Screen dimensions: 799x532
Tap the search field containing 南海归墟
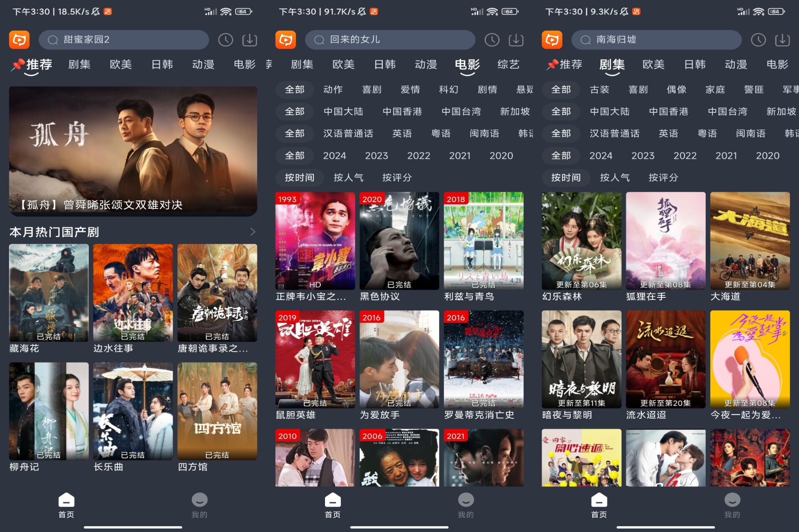click(657, 40)
